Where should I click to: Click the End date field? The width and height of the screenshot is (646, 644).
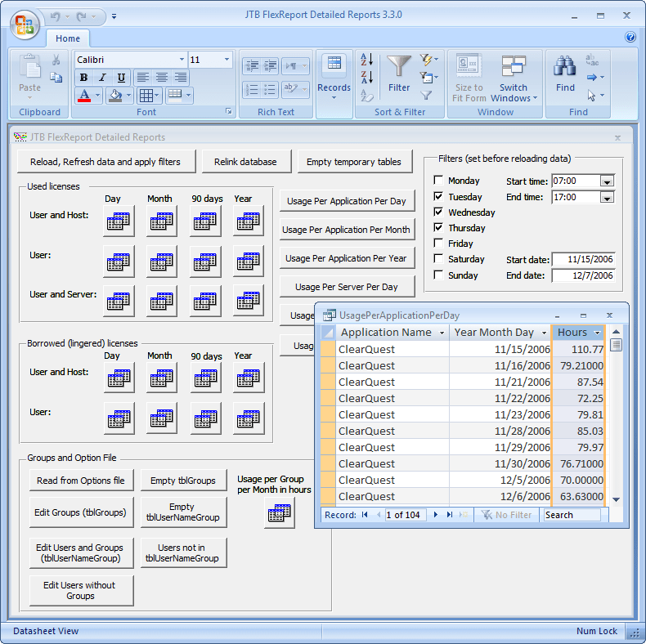tap(583, 275)
